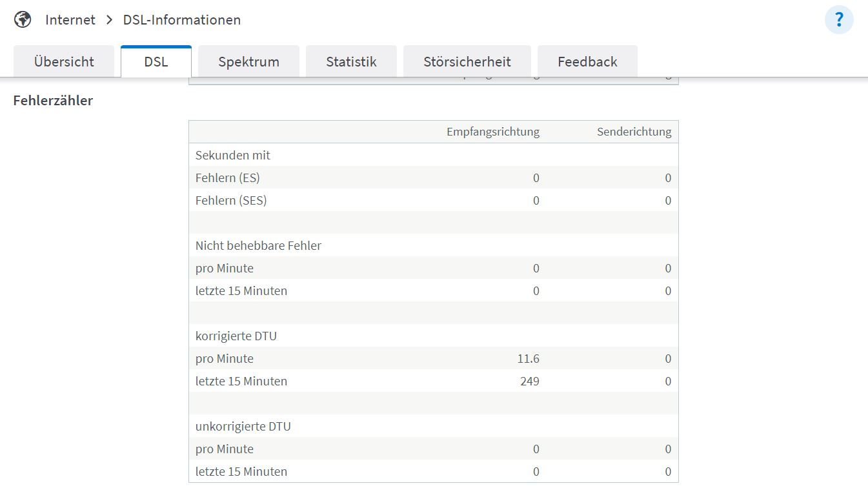Select the 11.6 corrected DTU value
The image size is (868, 499).
(528, 359)
